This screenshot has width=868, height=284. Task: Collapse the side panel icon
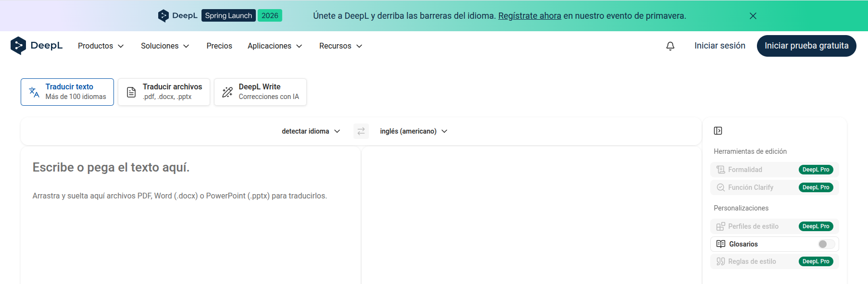(718, 131)
